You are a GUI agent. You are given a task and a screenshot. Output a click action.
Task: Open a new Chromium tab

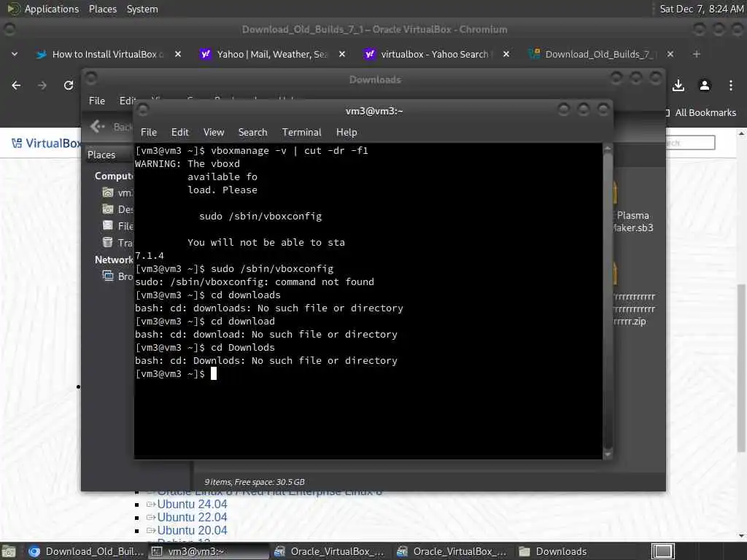tap(696, 54)
